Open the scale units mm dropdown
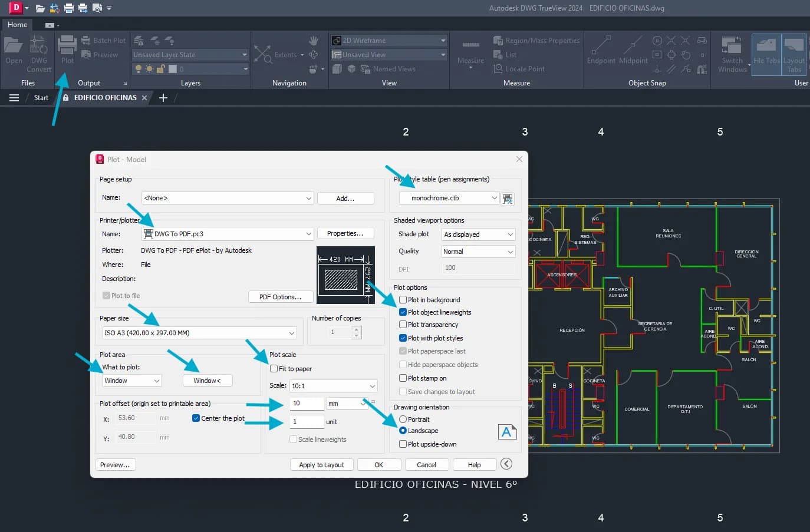This screenshot has height=532, width=810. click(347, 404)
